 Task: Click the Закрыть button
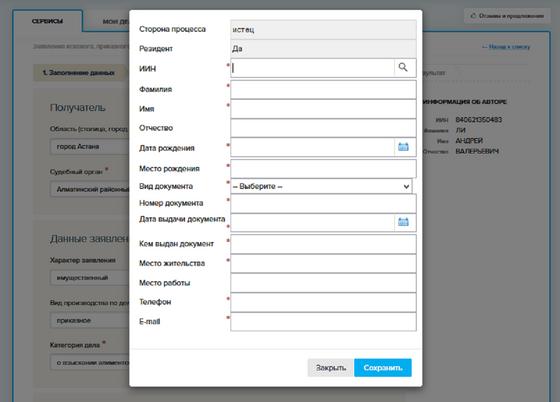(x=331, y=367)
